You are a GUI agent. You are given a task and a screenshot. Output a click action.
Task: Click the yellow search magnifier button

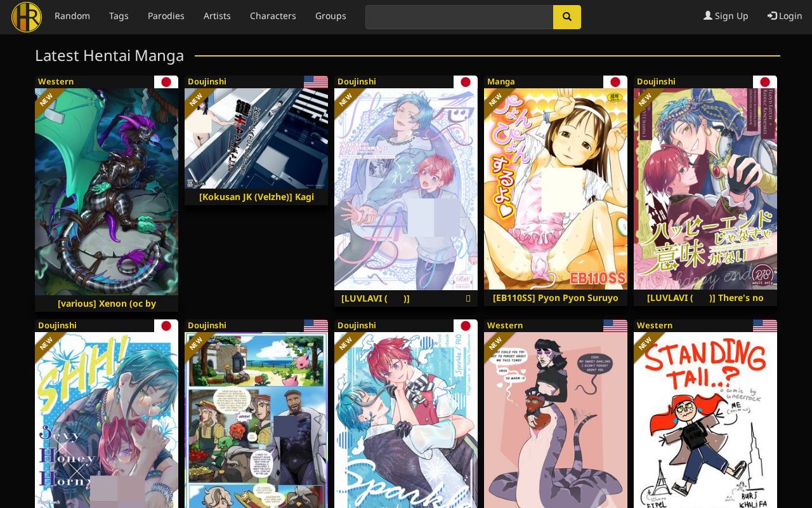click(x=567, y=17)
